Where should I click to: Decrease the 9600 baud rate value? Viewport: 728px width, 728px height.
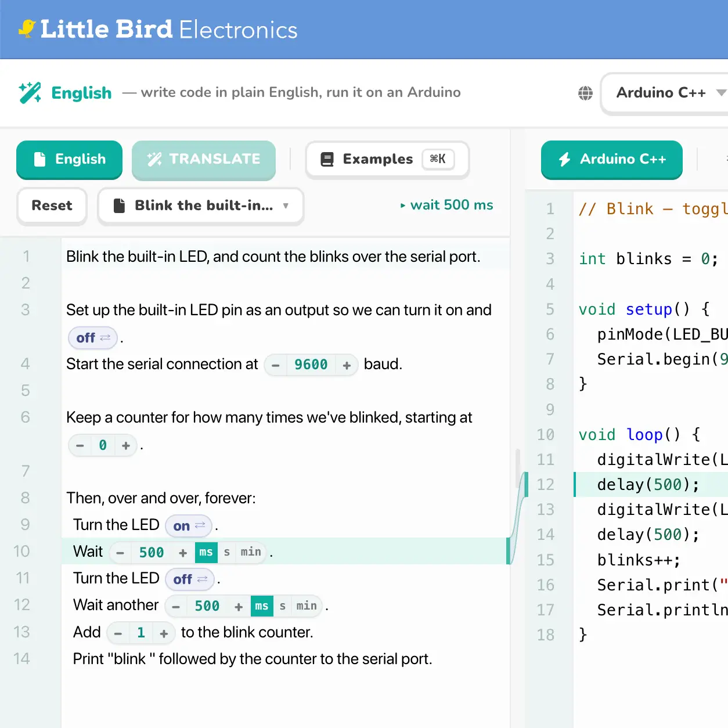(x=276, y=365)
